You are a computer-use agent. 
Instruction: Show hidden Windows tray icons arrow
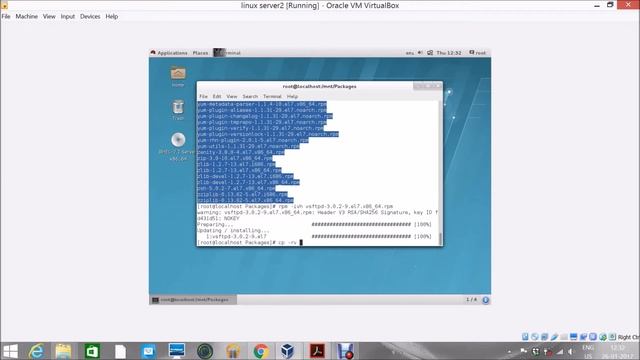click(x=509, y=351)
